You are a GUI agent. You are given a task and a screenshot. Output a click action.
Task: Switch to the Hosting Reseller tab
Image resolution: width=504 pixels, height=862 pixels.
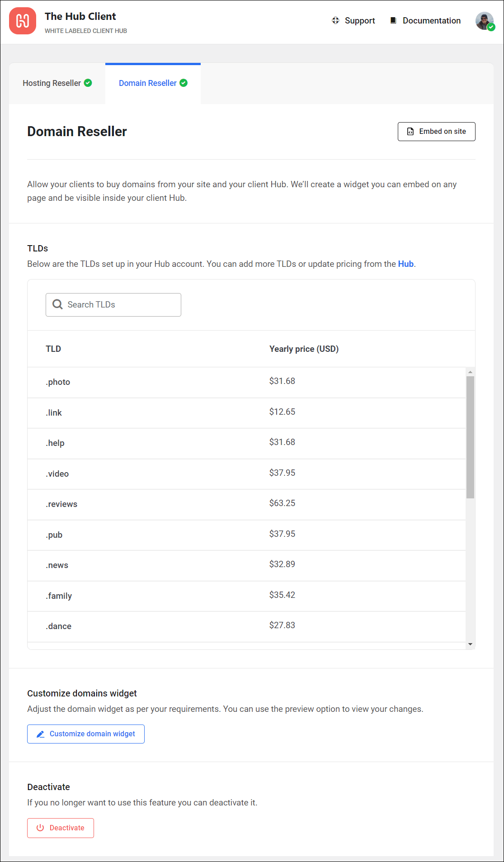click(x=52, y=83)
